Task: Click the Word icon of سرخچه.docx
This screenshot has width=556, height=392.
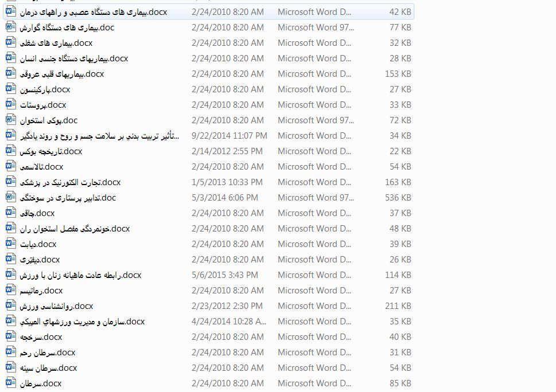Action: tap(10, 336)
